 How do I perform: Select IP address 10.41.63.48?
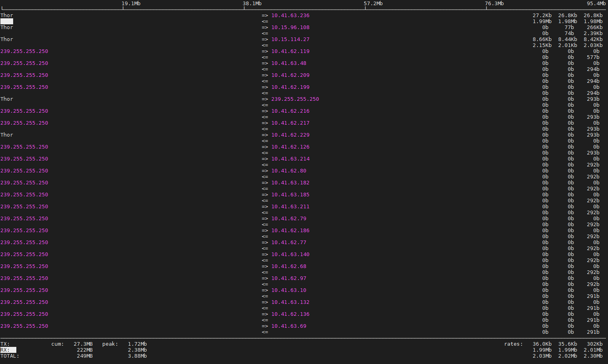click(x=289, y=63)
